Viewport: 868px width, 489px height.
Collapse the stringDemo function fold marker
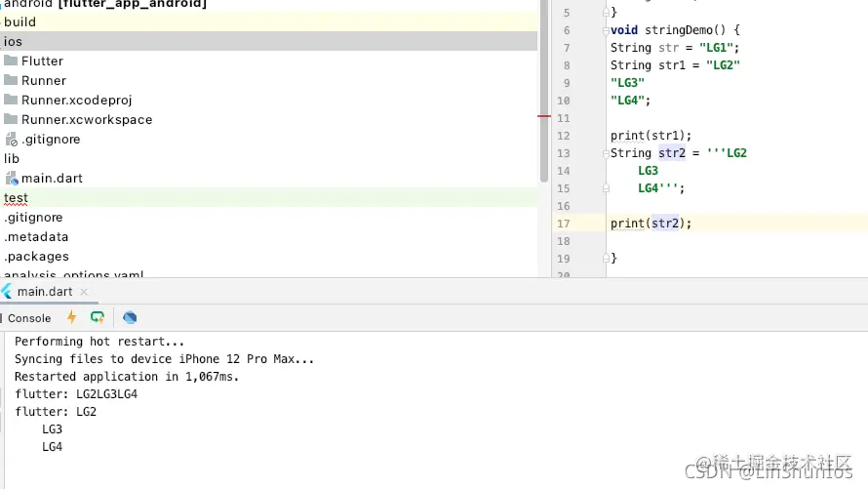(606, 30)
